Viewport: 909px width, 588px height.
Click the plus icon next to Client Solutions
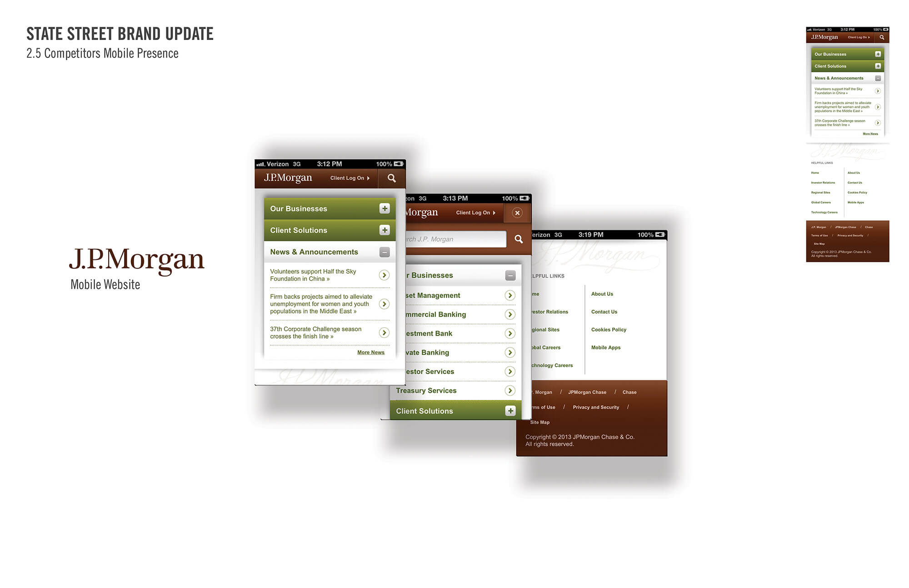click(x=385, y=230)
